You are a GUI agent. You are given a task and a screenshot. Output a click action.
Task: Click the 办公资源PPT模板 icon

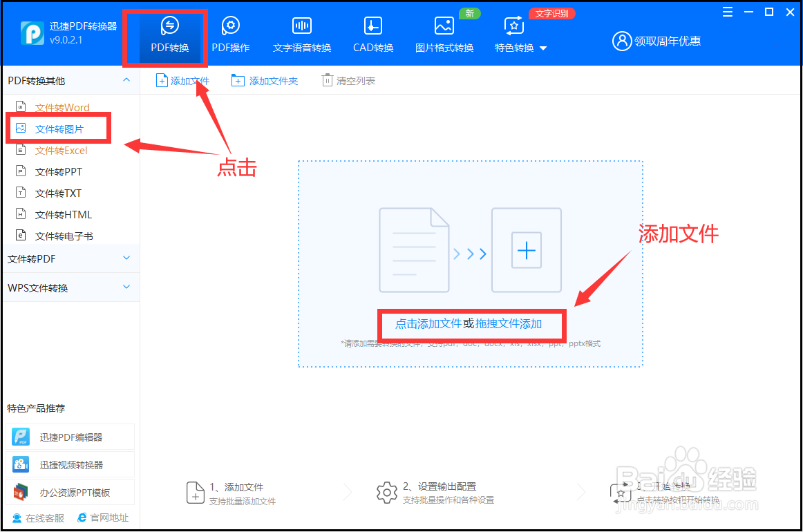point(21,492)
